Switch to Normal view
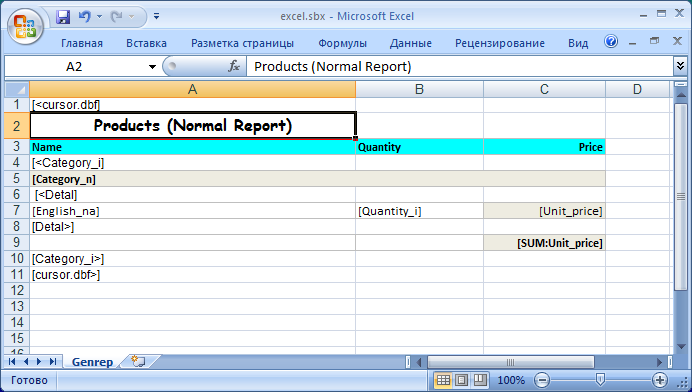The height and width of the screenshot is (392, 692). tap(443, 380)
